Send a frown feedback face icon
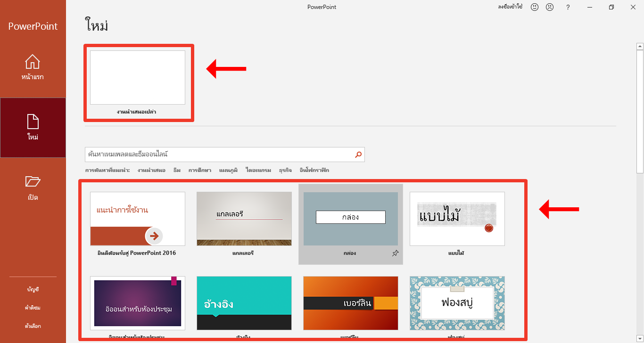This screenshot has width=644, height=343. click(550, 7)
